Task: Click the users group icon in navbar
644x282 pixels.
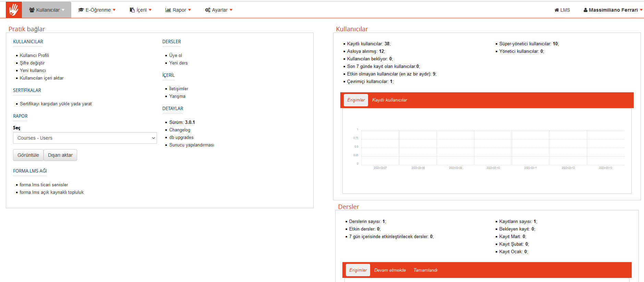Action: 32,10
